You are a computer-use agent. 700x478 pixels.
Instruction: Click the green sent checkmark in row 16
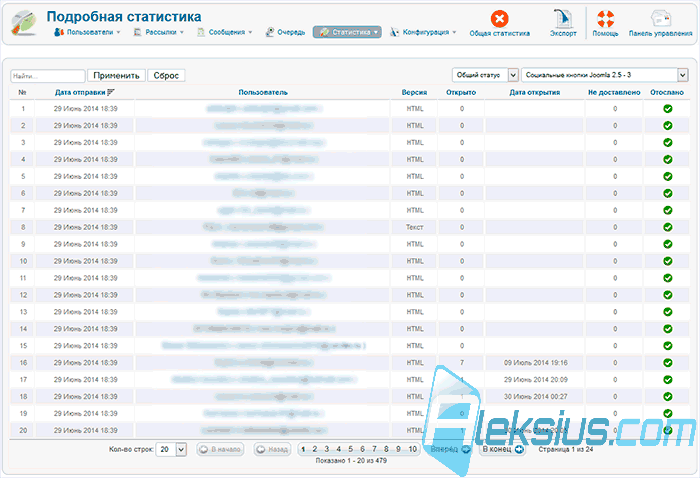coord(667,363)
